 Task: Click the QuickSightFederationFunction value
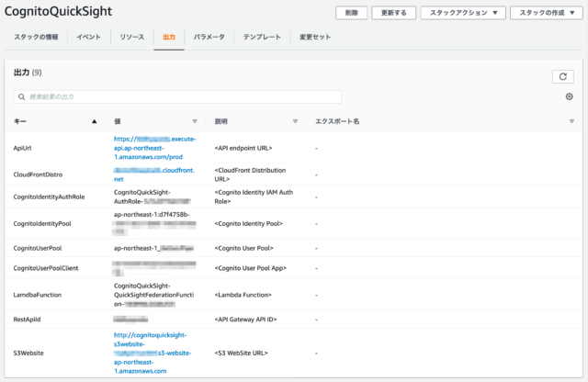[153, 295]
